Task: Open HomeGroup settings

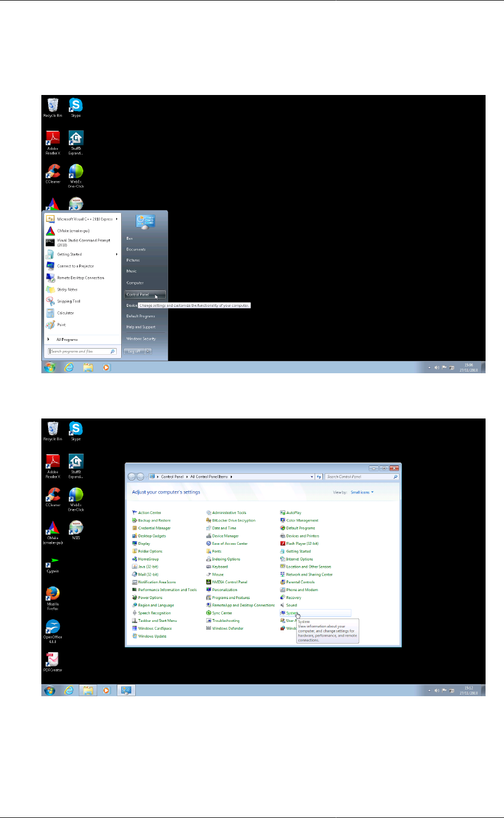Action: pyautogui.click(x=145, y=559)
